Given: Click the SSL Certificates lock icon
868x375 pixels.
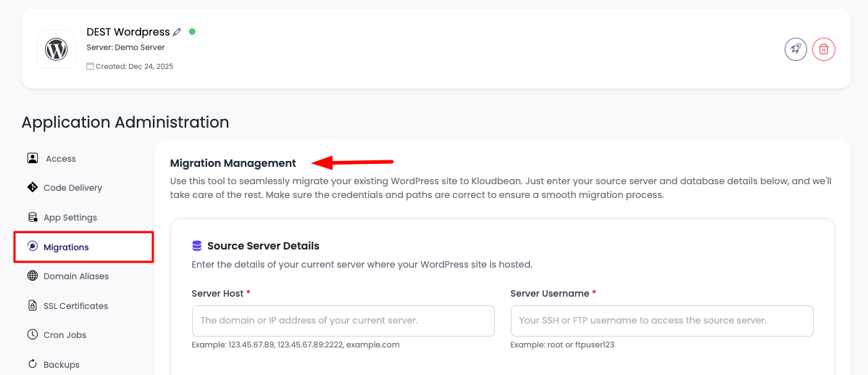Looking at the screenshot, I should 33,306.
